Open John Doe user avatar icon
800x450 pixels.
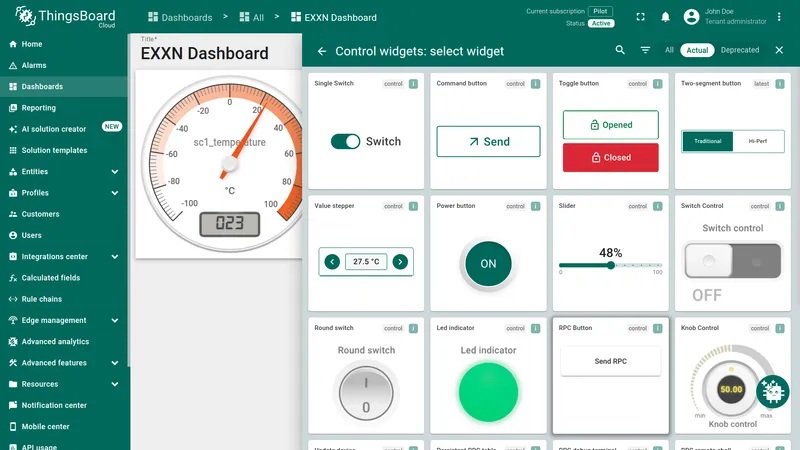[691, 17]
